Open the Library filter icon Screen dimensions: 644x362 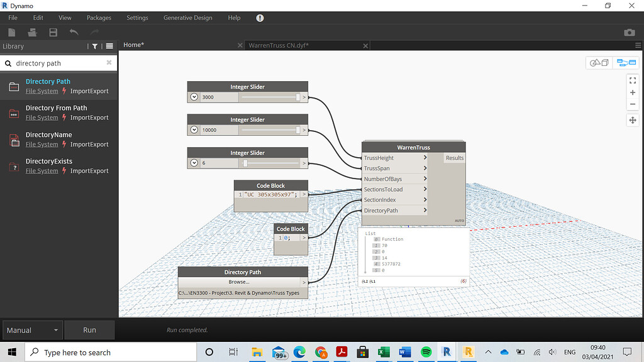click(x=94, y=46)
